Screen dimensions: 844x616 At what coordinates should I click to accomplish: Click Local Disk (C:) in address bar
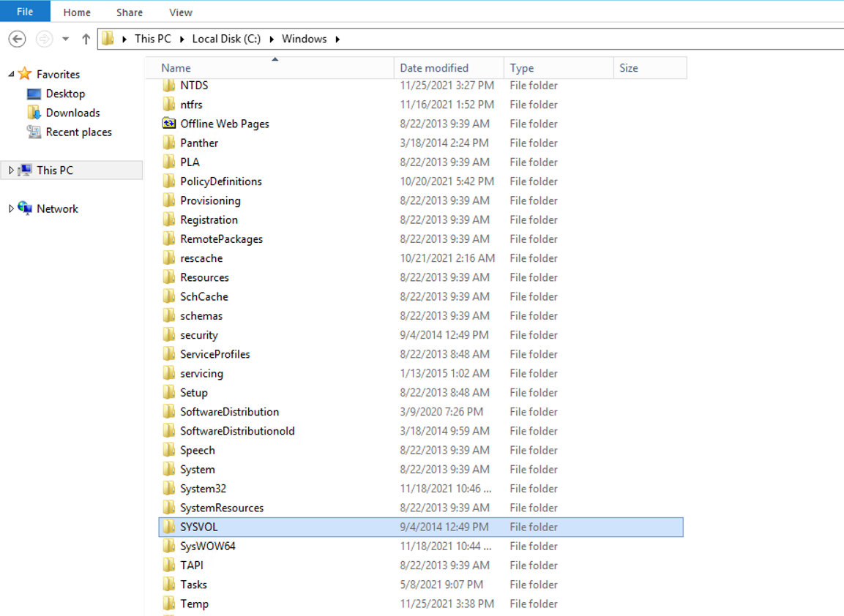pyautogui.click(x=226, y=39)
